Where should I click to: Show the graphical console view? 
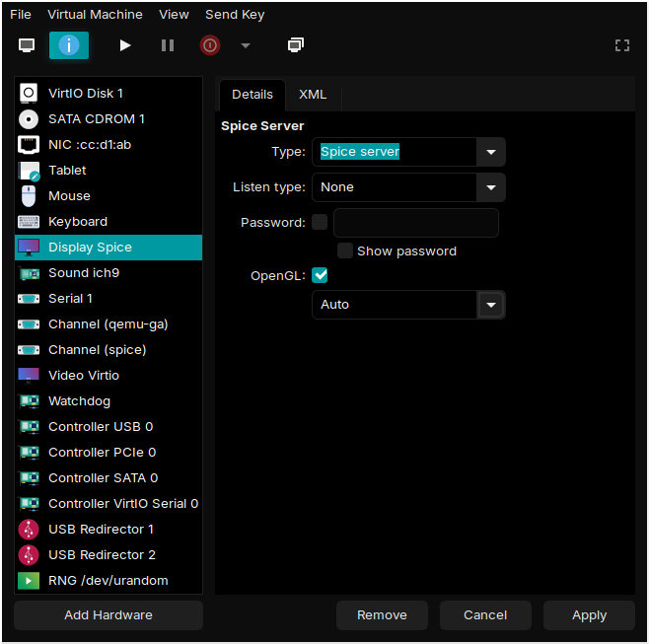point(27,45)
